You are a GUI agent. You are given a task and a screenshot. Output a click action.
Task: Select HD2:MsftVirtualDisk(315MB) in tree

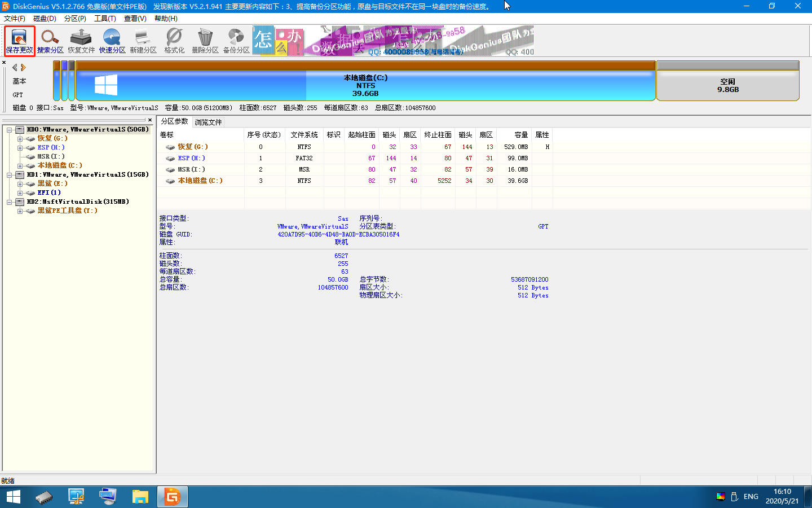pyautogui.click(x=78, y=202)
